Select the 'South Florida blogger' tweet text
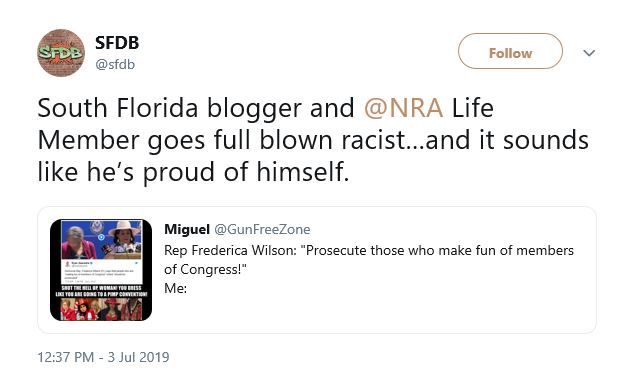Image resolution: width=634 pixels, height=373 pixels. point(313,140)
